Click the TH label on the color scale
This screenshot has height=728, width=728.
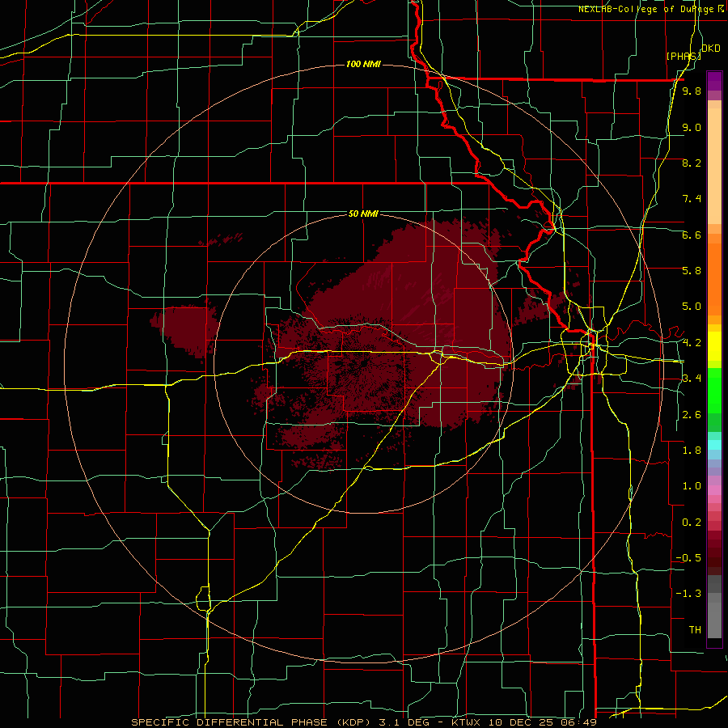pos(695,629)
